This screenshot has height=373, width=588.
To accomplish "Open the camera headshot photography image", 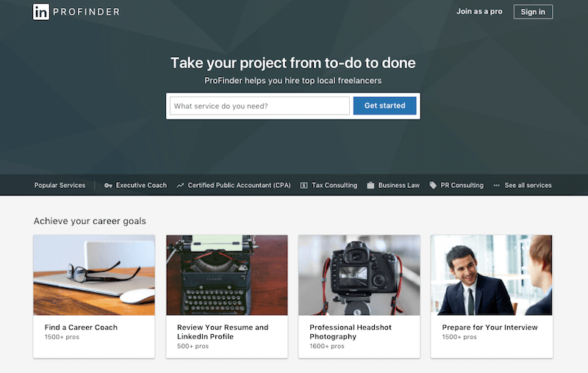I will click(x=359, y=275).
